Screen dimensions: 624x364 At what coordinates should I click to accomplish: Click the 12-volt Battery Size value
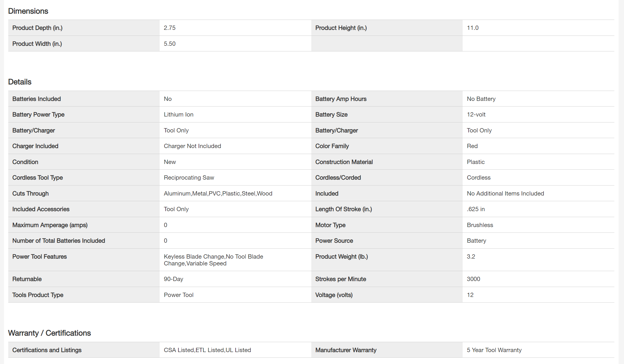(476, 115)
